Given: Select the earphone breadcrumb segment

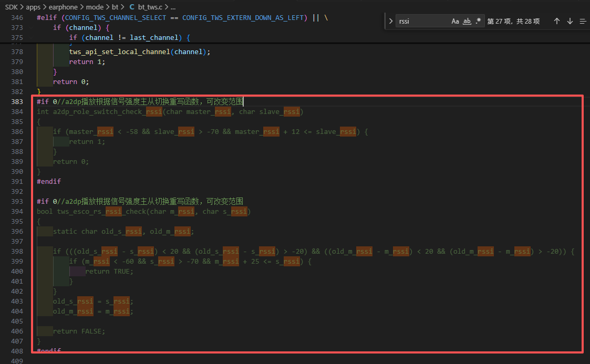Looking at the screenshot, I should [63, 7].
